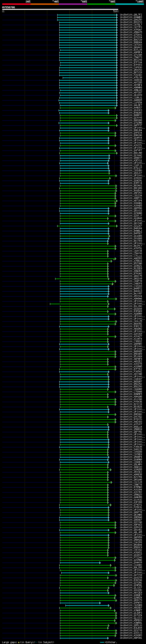Click hit label UniRef100_A0NUS7

tap(131, 108)
